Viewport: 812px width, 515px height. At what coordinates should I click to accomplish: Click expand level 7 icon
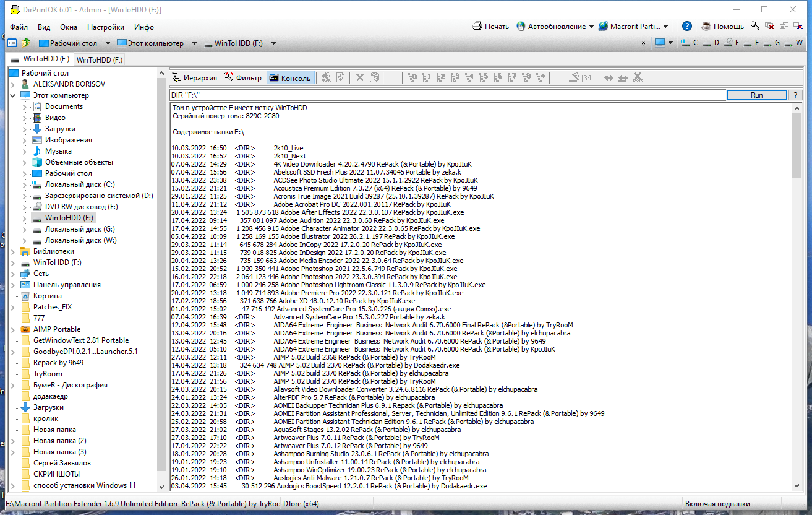pyautogui.click(x=512, y=78)
